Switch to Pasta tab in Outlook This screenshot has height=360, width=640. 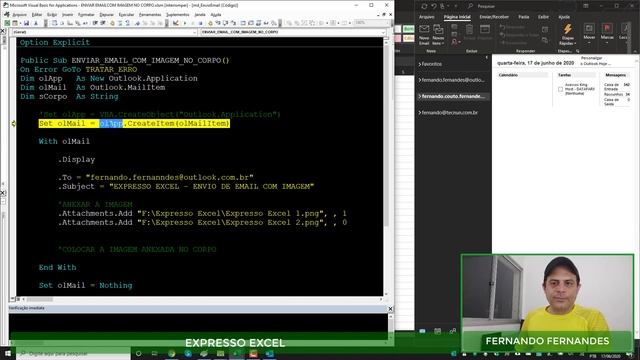pos(524,17)
